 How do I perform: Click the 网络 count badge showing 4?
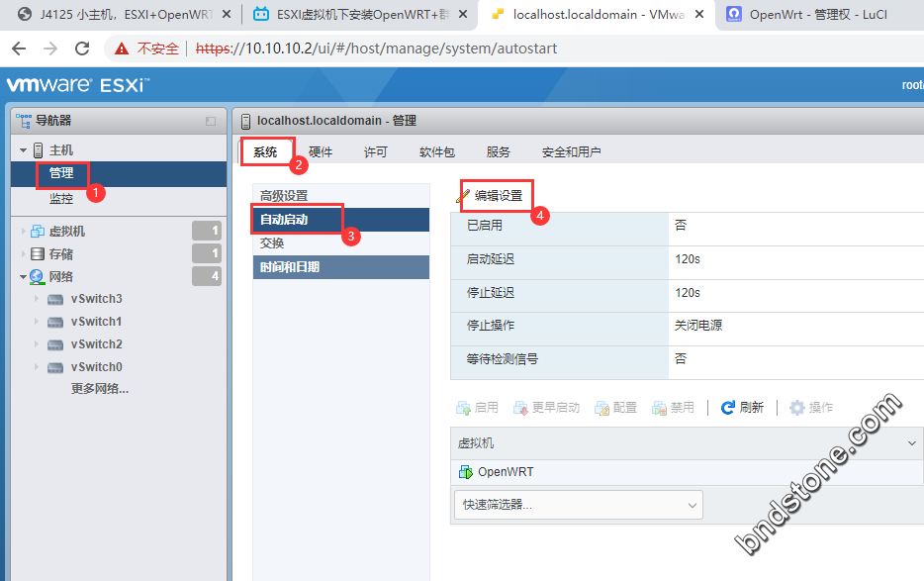(x=207, y=276)
